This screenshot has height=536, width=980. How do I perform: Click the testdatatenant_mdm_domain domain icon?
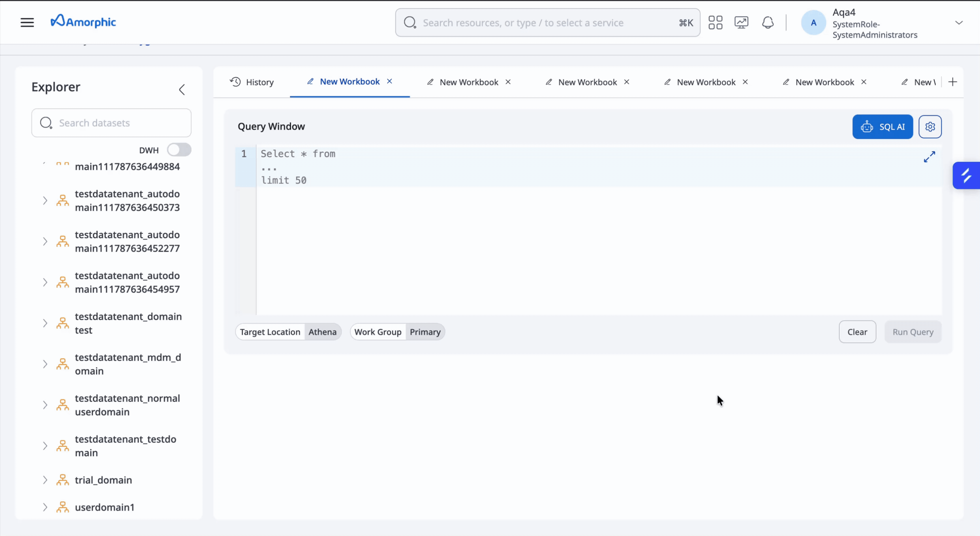63,364
